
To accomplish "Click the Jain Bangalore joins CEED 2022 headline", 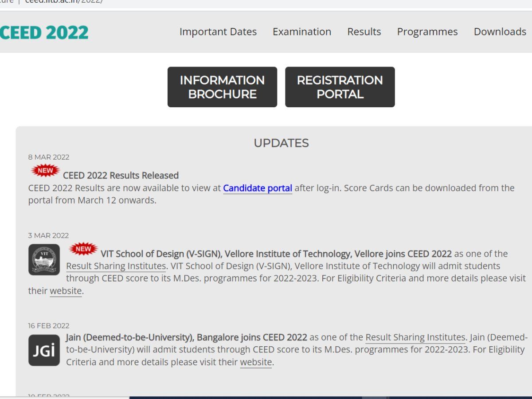I will pos(187,337).
